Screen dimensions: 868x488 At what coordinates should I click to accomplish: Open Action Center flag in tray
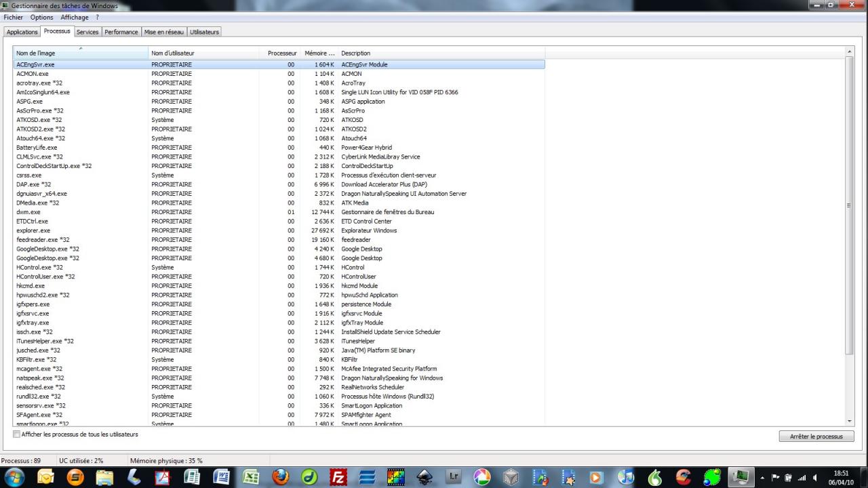(776, 477)
